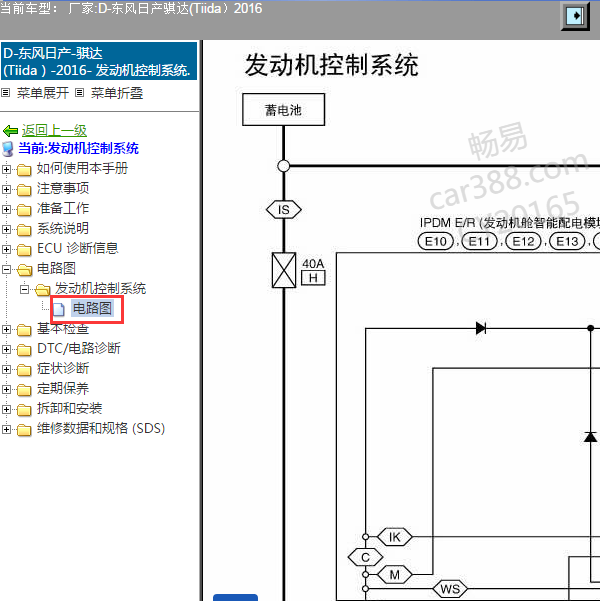The height and width of the screenshot is (601, 600).
Task: Click the folder icon for 症状诊断
Action: (24, 369)
